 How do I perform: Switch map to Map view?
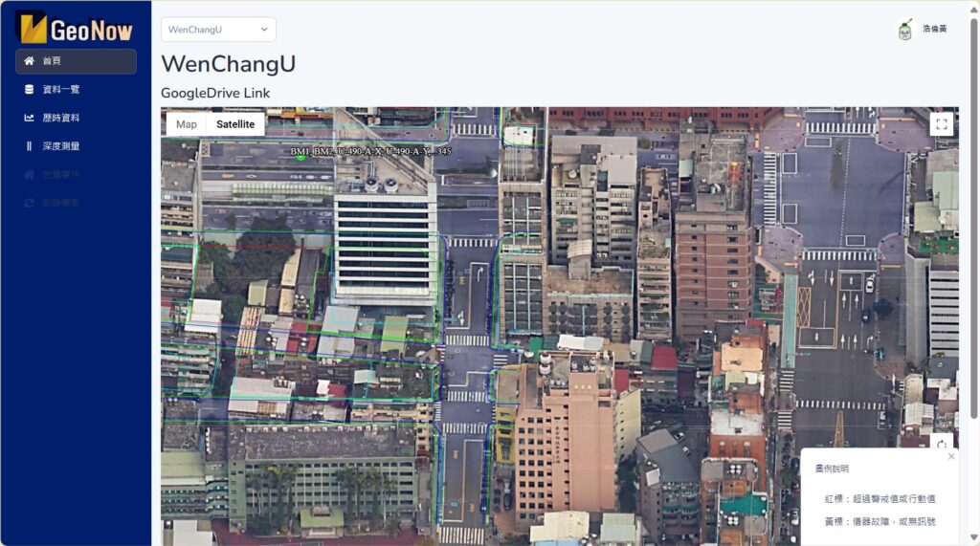[187, 124]
